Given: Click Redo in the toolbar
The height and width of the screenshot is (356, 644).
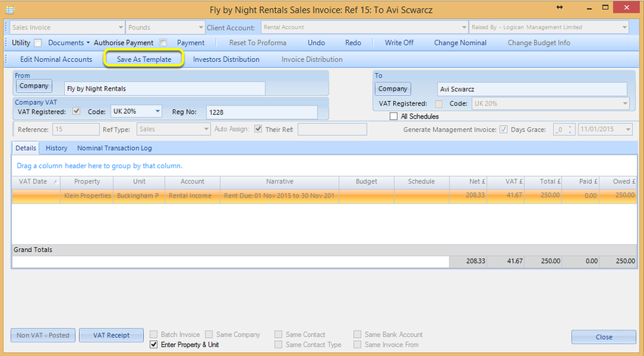Looking at the screenshot, I should coord(353,43).
